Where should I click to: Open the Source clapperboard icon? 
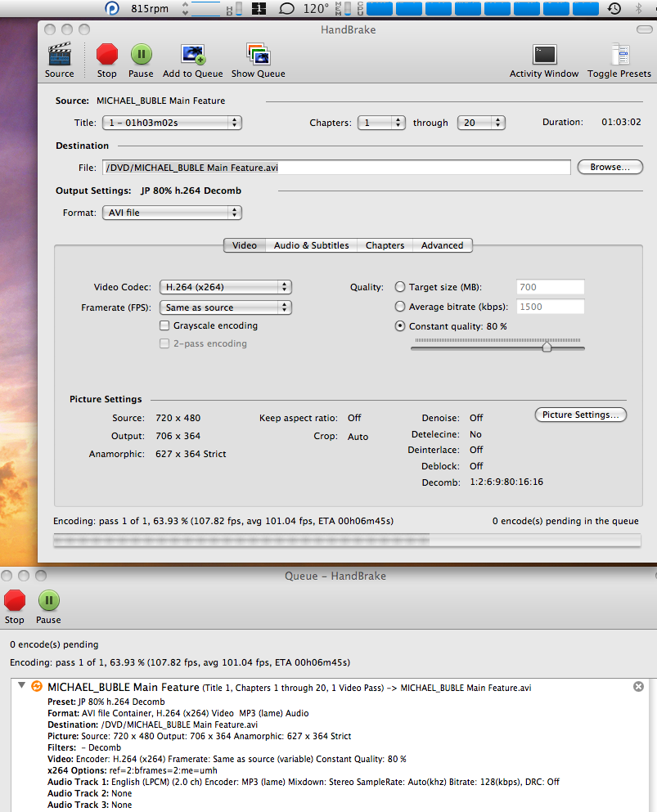(59, 54)
